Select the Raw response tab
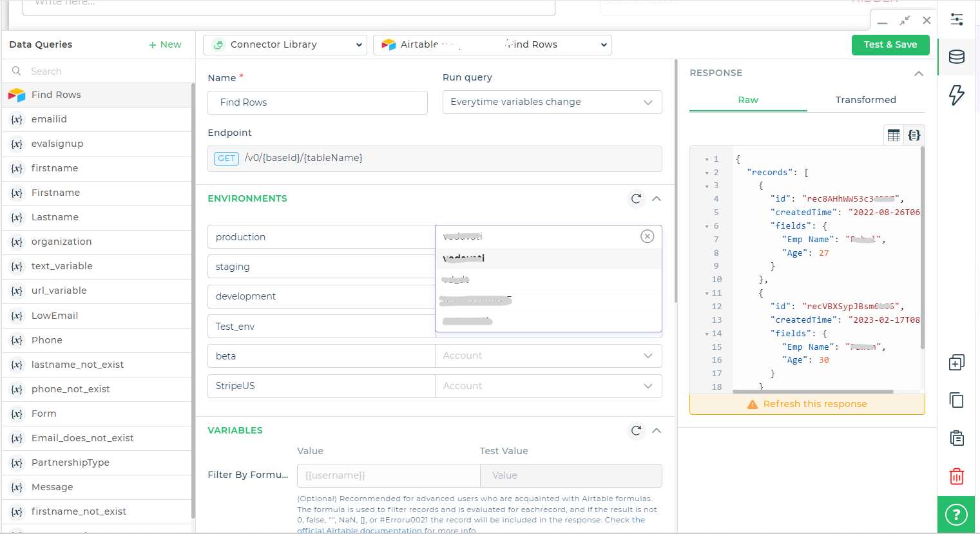 click(x=748, y=100)
